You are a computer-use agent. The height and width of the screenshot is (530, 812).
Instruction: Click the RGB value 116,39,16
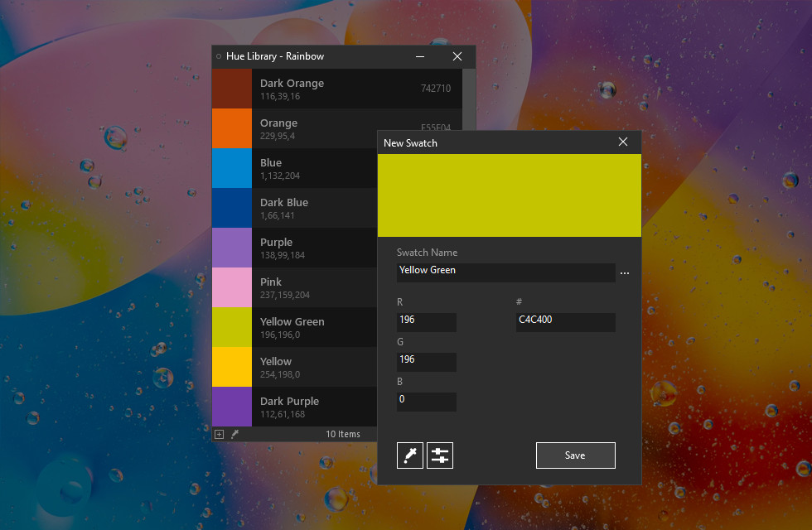[x=280, y=96]
